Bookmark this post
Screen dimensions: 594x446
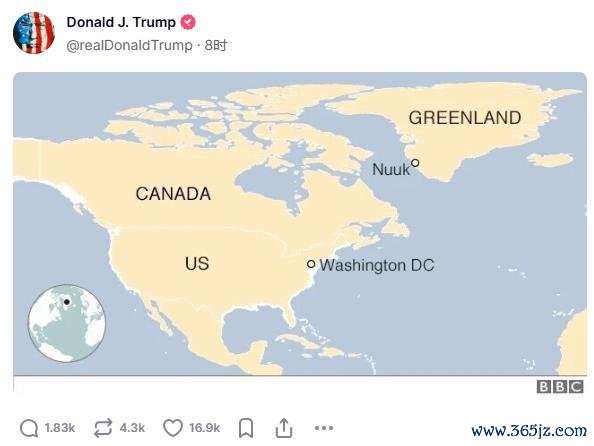point(246,428)
